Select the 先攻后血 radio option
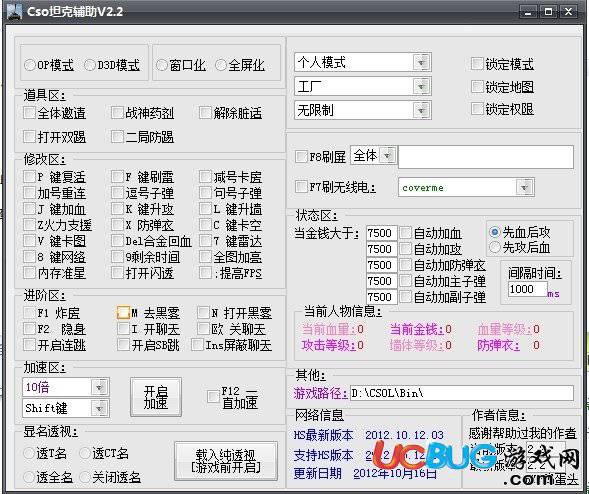This screenshot has height=494, width=589. (x=495, y=247)
